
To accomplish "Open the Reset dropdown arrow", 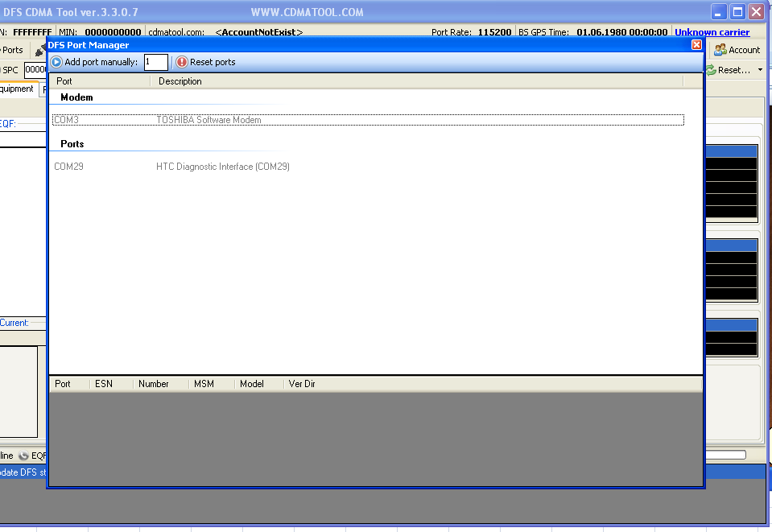I will tap(760, 70).
